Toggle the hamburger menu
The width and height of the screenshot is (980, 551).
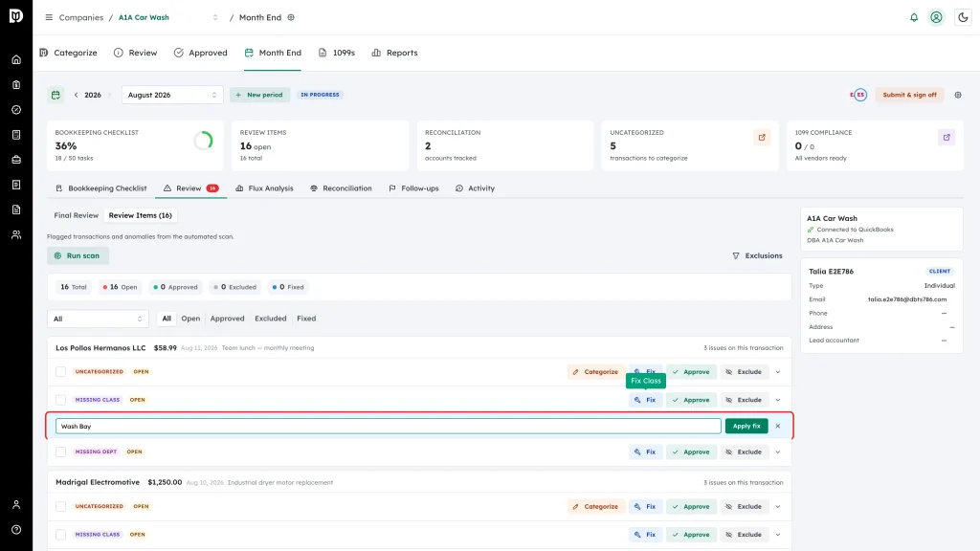pos(49,17)
